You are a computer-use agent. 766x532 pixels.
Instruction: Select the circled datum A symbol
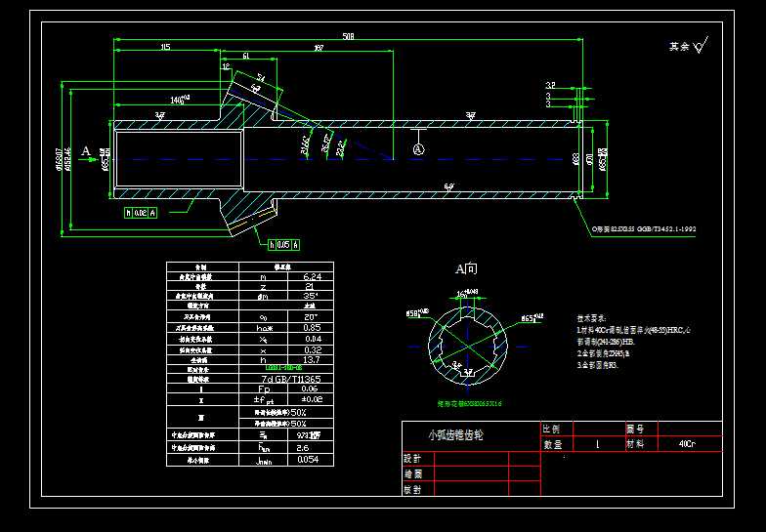(418, 148)
